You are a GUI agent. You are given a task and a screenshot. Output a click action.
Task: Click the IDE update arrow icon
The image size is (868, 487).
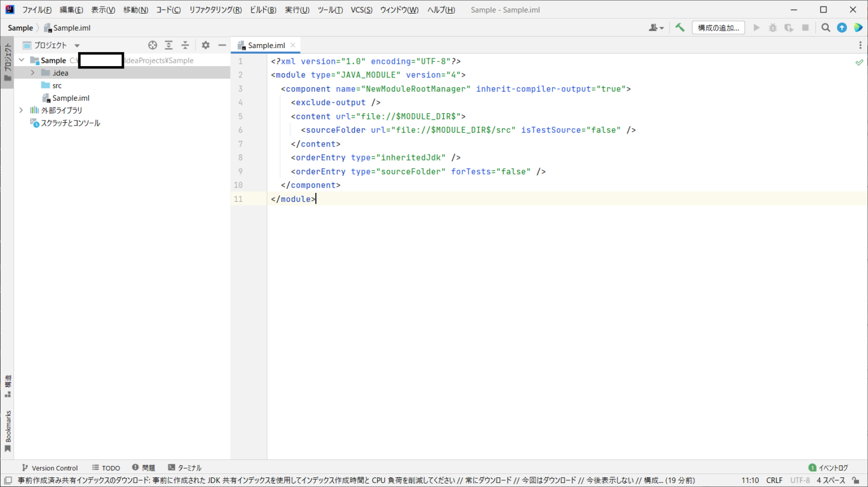pyautogui.click(x=842, y=28)
